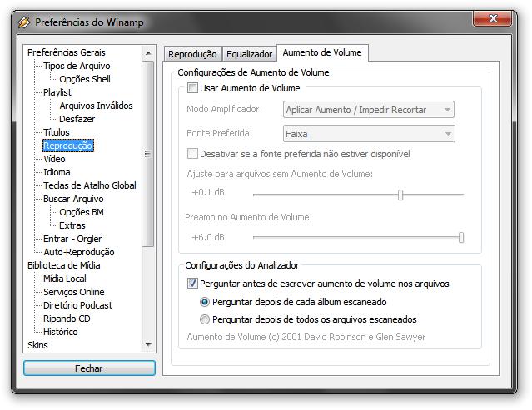Click the +6.0 dB Preamp slider handle

pyautogui.click(x=461, y=237)
